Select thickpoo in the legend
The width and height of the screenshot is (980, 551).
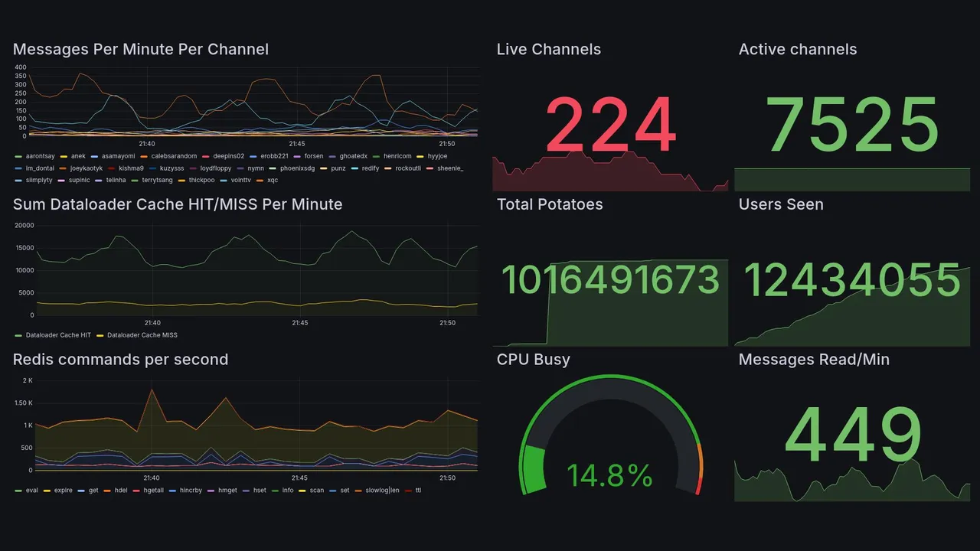(201, 181)
